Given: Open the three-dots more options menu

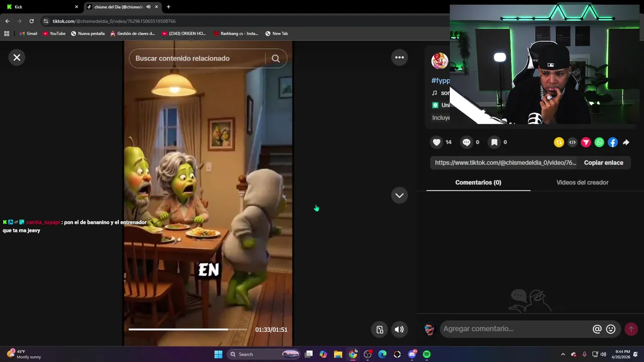Looking at the screenshot, I should pyautogui.click(x=399, y=57).
